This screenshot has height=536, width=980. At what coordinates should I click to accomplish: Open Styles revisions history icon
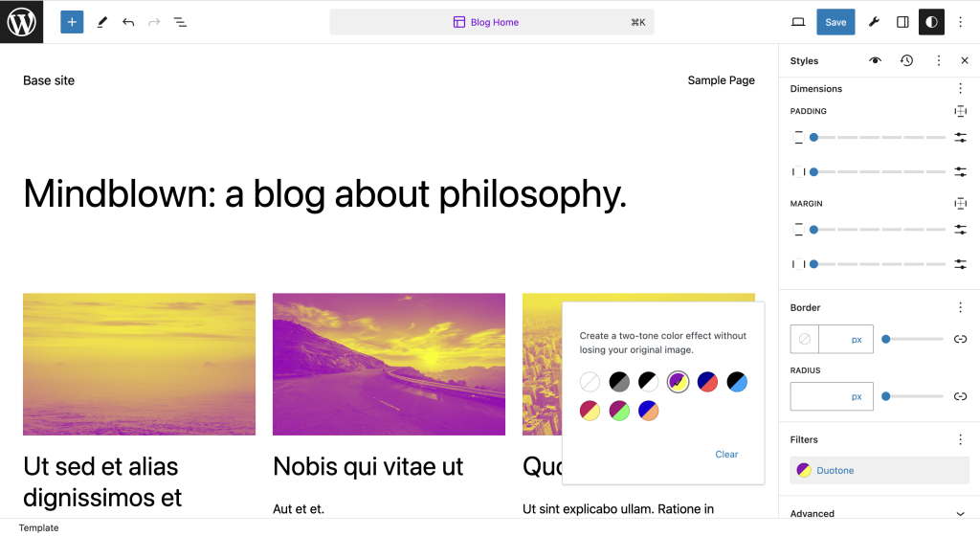[x=906, y=60]
